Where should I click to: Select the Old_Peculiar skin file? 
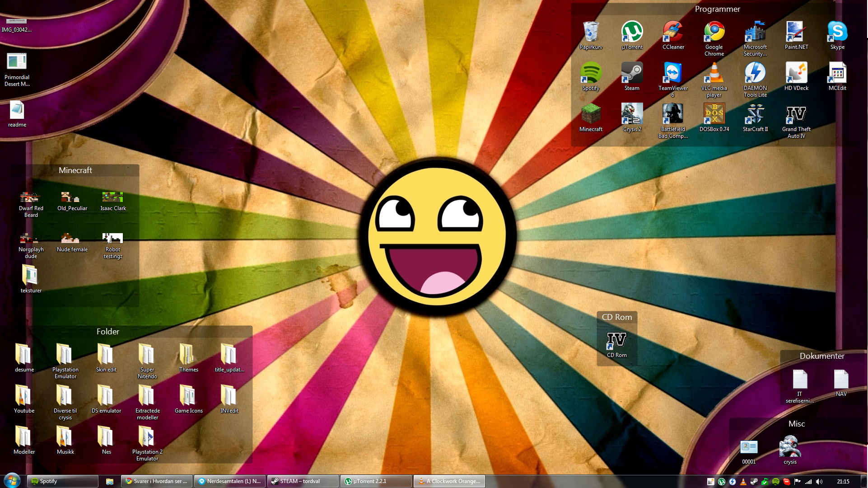(x=72, y=201)
